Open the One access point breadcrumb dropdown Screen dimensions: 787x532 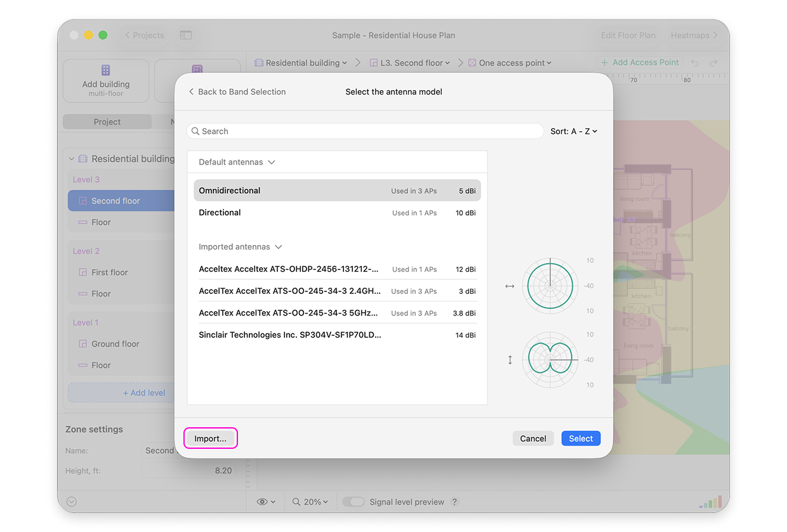pyautogui.click(x=510, y=63)
